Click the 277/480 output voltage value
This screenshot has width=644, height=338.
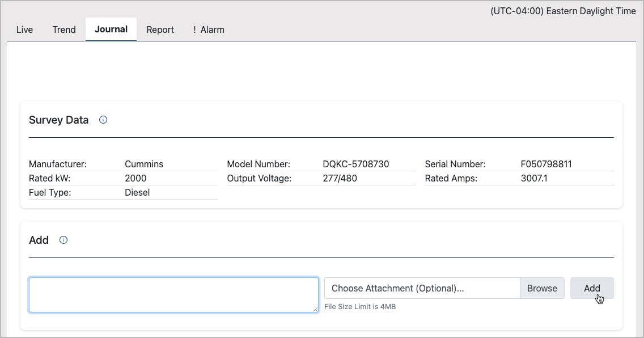(340, 178)
